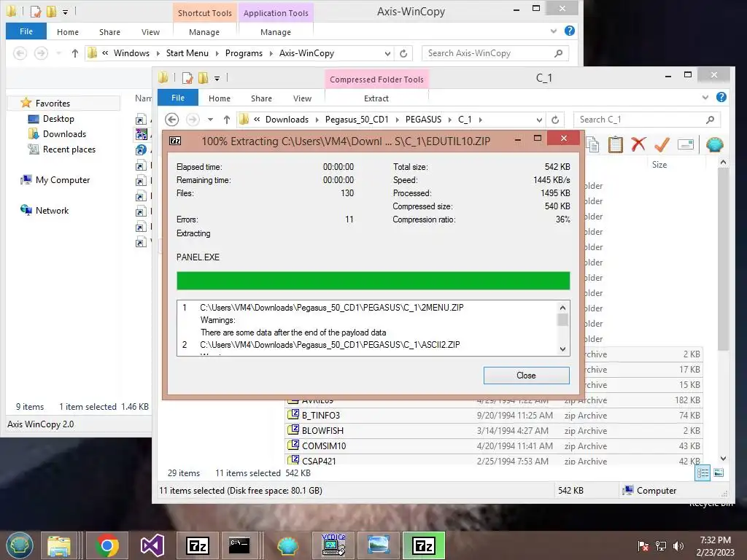Select Network in navigation pane
This screenshot has width=747, height=560.
[x=52, y=211]
